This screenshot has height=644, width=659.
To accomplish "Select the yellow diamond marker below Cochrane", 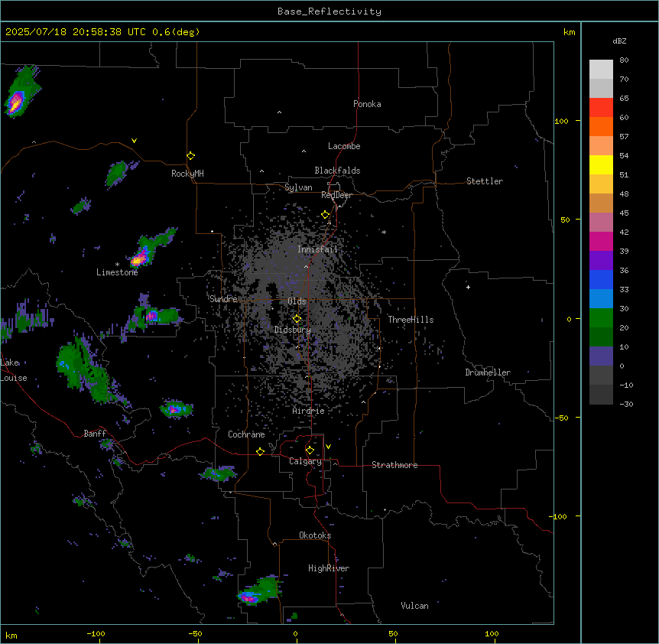I will [260, 451].
